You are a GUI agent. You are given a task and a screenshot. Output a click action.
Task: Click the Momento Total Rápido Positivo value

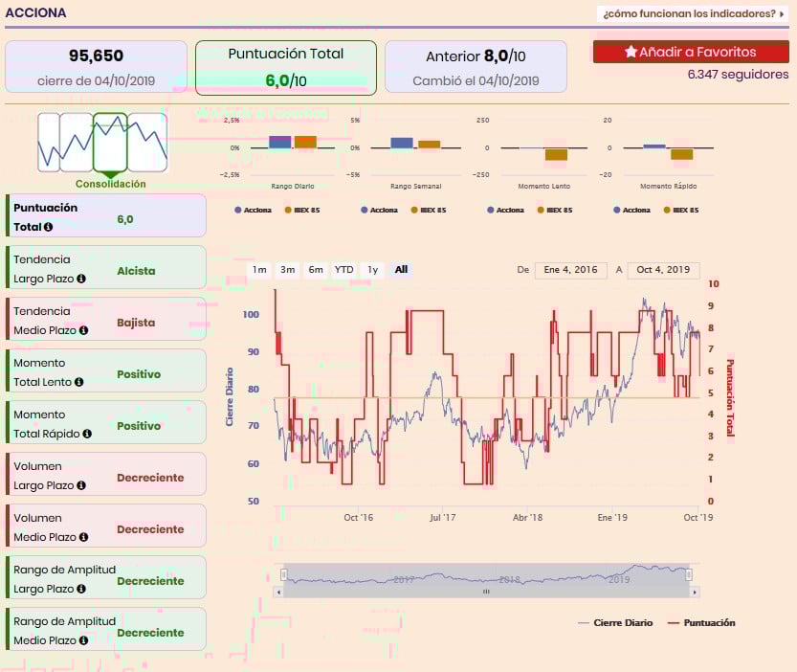[139, 426]
